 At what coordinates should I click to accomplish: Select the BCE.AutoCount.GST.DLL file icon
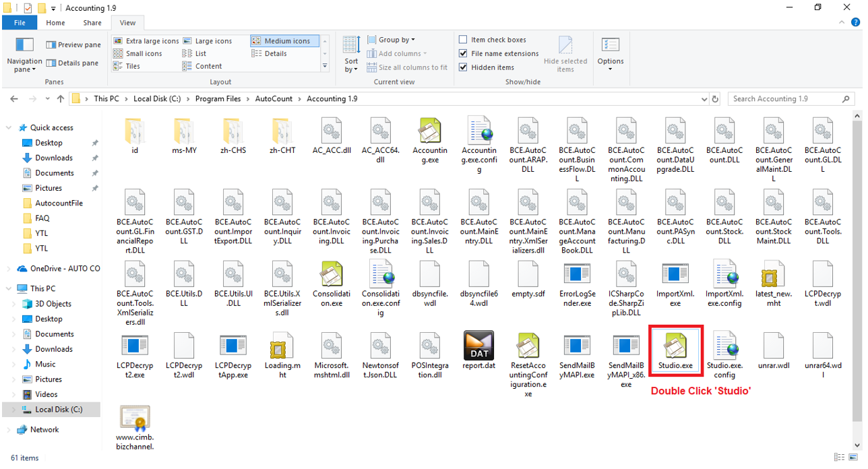(x=184, y=201)
